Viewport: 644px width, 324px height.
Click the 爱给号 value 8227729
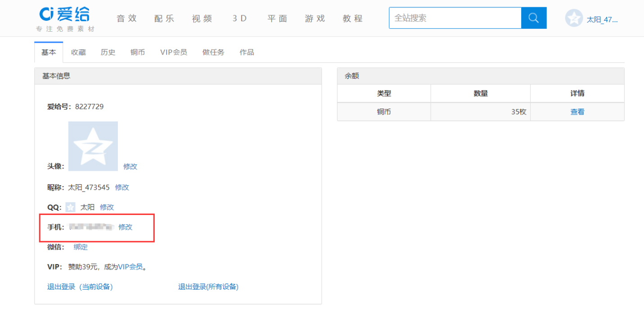point(90,107)
